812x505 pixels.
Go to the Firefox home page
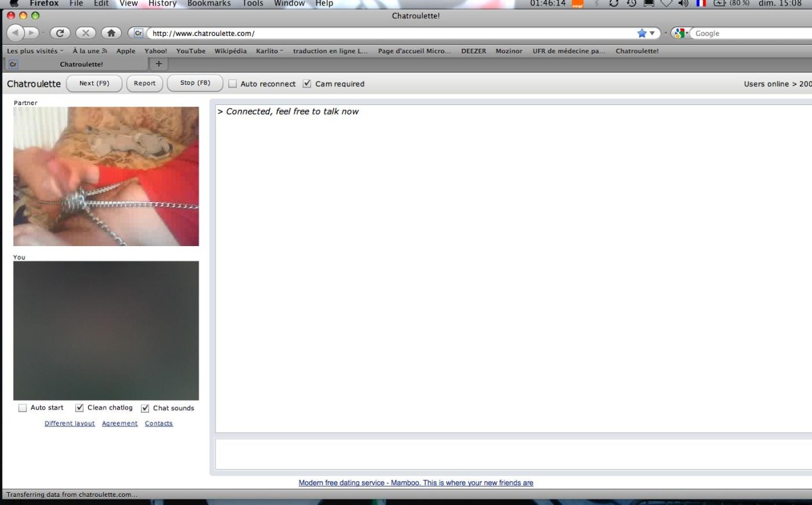(x=111, y=33)
